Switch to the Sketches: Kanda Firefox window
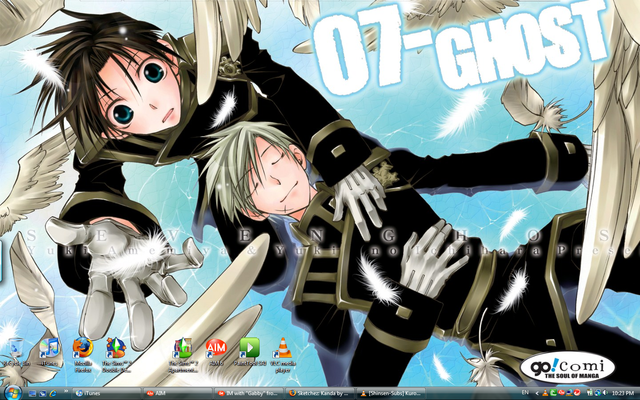The image size is (640, 400). [320, 393]
